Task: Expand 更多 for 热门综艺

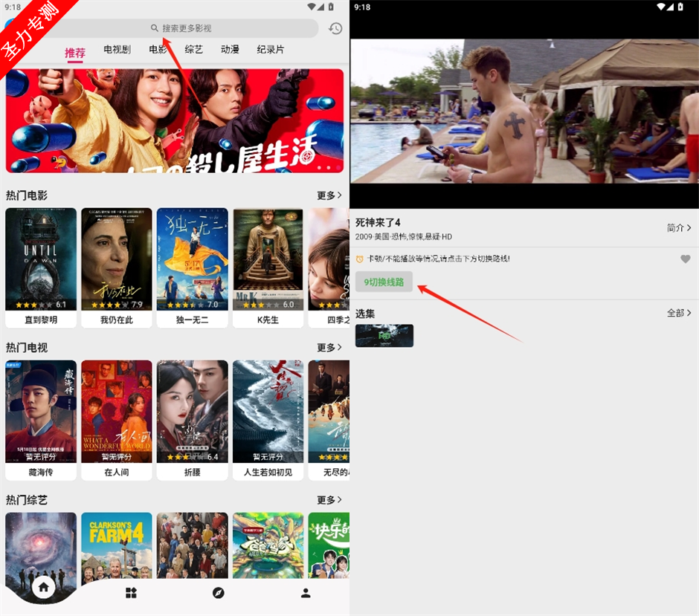Action: (329, 500)
